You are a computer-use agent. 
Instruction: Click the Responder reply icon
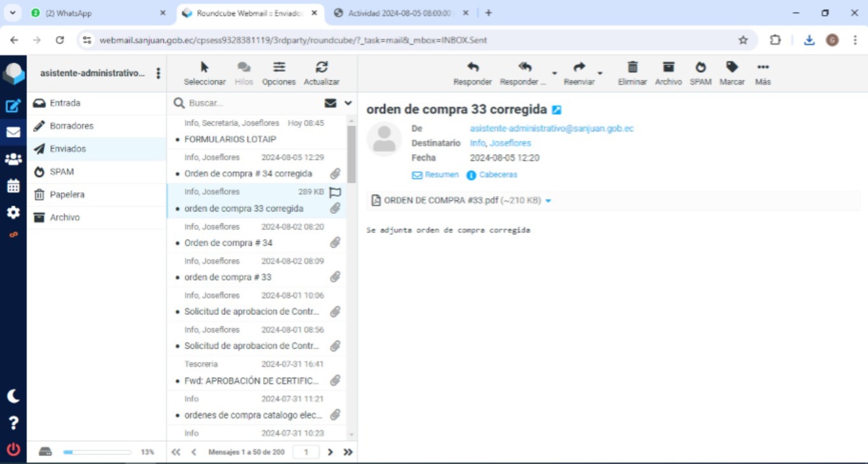pos(472,67)
